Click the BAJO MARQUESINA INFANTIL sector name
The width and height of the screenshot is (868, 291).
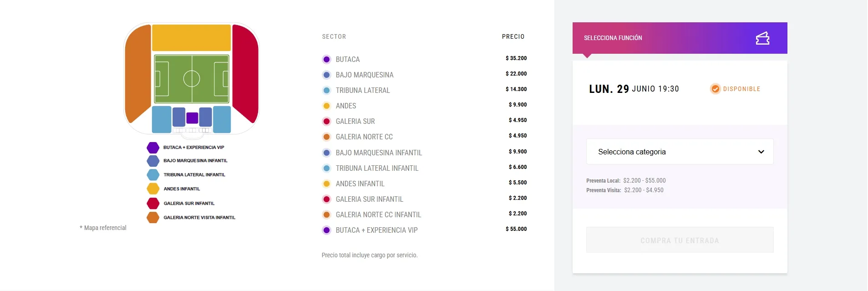pos(379,153)
